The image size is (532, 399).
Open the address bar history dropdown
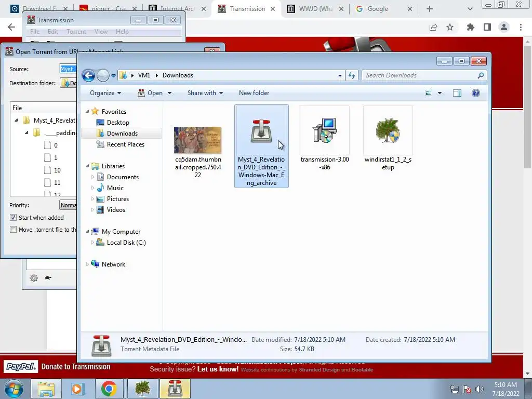(340, 76)
